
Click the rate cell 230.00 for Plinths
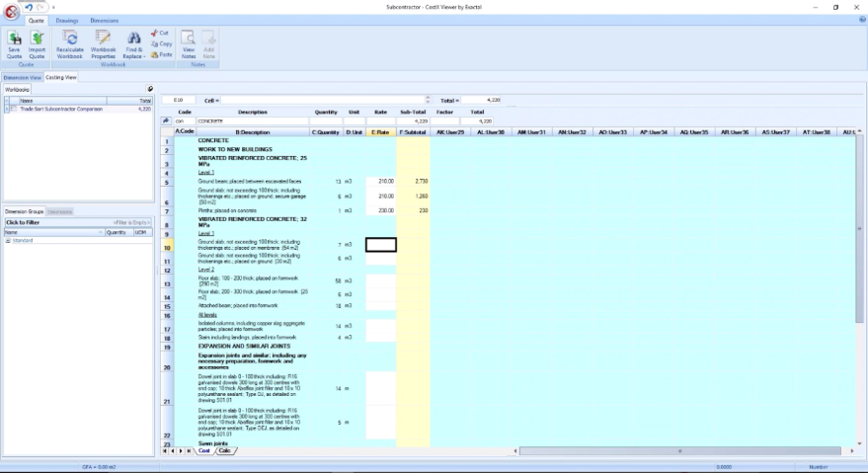[x=381, y=210]
